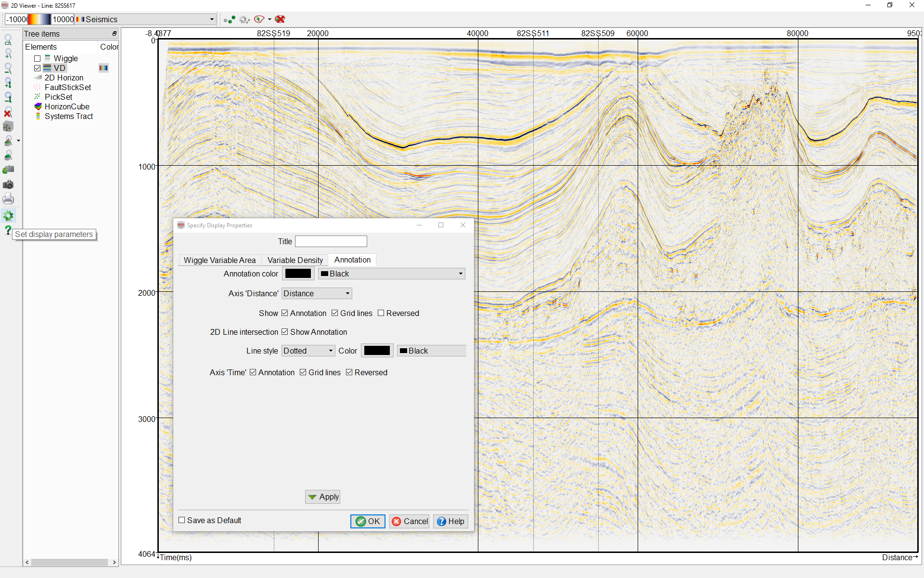The height and width of the screenshot is (578, 924).
Task: Click the green question mark help icon
Action: 8,230
